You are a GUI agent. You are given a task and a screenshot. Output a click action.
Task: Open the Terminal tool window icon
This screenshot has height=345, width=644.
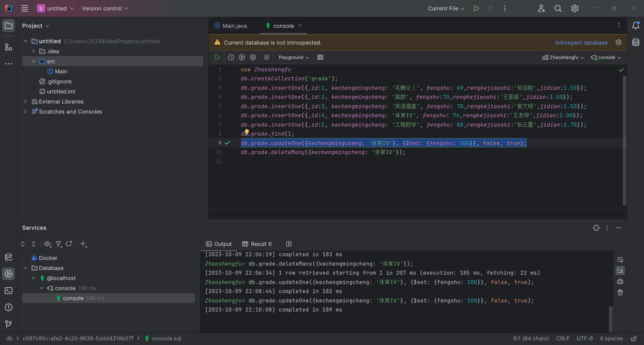[9, 291]
